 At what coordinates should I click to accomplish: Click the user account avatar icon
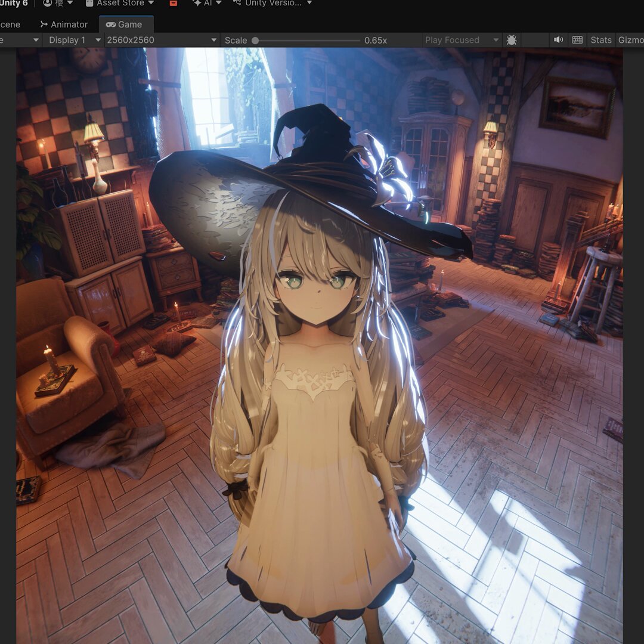pyautogui.click(x=48, y=3)
